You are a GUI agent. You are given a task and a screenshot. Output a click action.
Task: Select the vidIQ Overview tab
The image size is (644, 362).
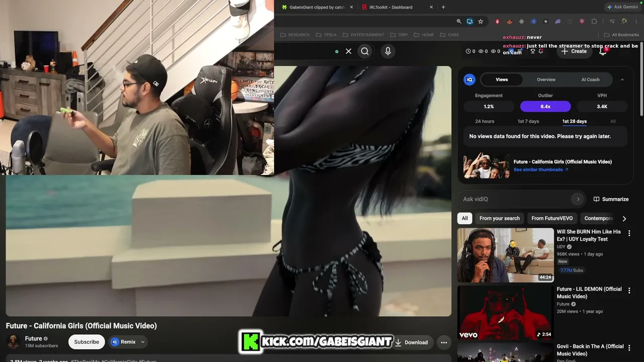click(546, 79)
